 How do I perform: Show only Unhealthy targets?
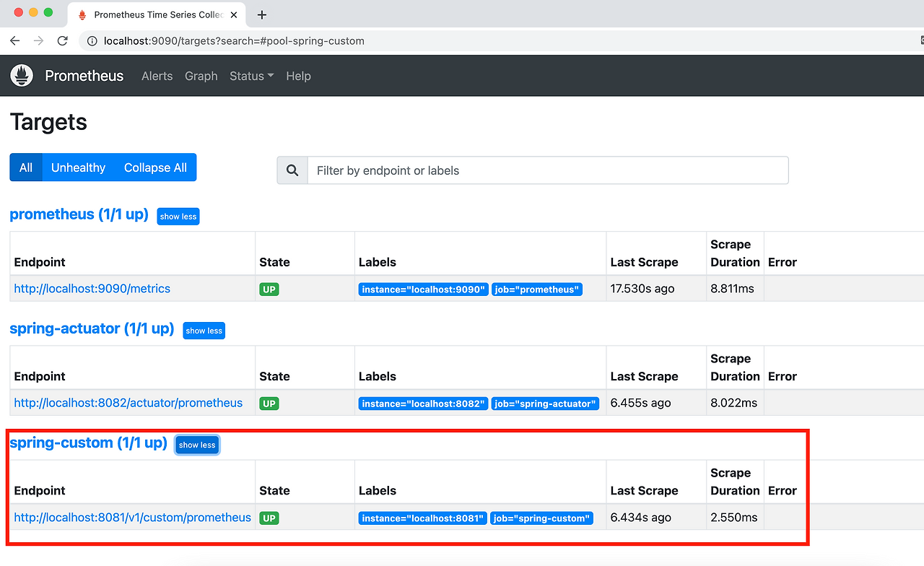pos(78,167)
